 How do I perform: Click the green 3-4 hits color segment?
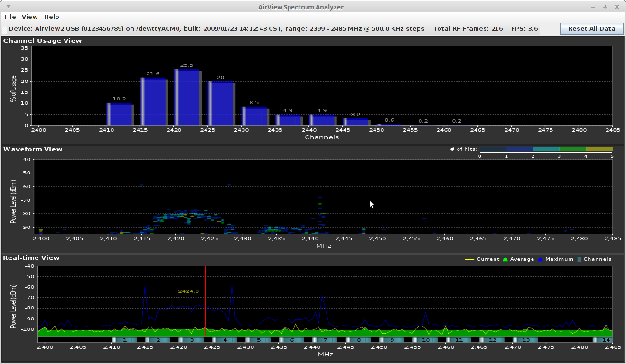click(572, 149)
